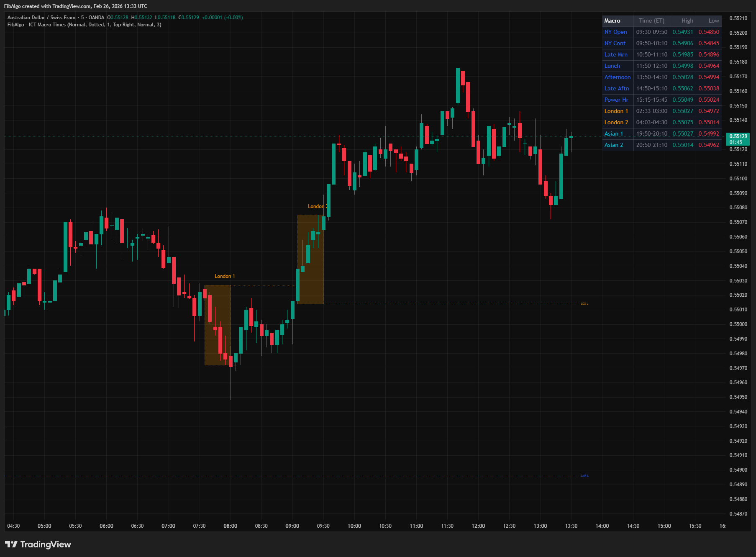
Task: Click the NY Open high value 0.54931
Action: click(682, 32)
